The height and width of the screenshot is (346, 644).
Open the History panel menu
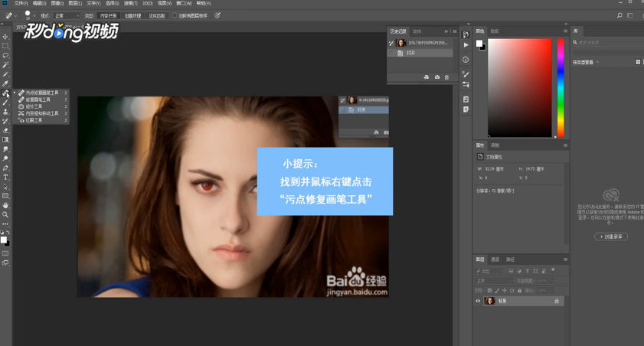(x=455, y=31)
